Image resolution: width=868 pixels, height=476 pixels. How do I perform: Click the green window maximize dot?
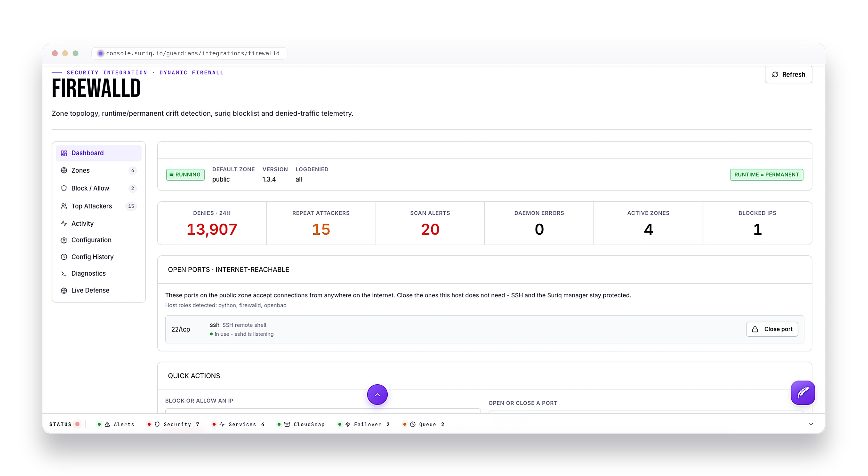pos(75,53)
